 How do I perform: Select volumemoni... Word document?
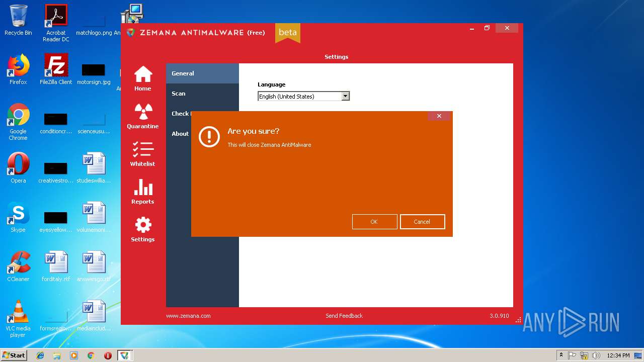[x=94, y=217]
